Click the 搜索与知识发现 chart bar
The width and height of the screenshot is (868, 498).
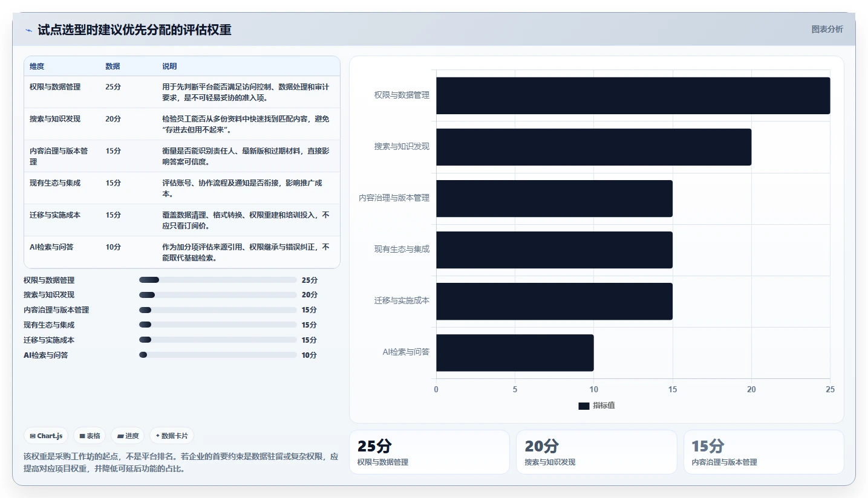tap(593, 147)
